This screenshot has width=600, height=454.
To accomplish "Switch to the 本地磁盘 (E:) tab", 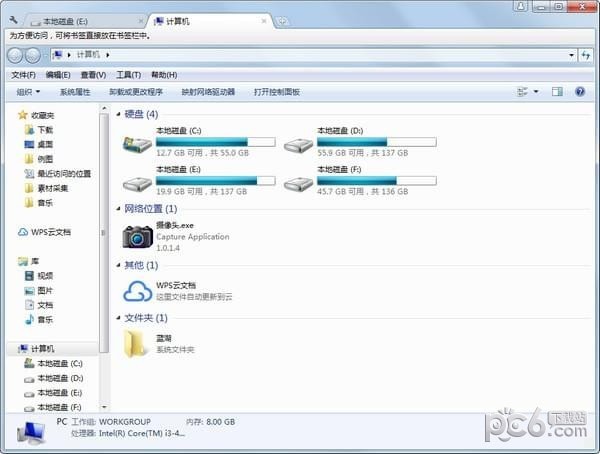I will click(86, 21).
